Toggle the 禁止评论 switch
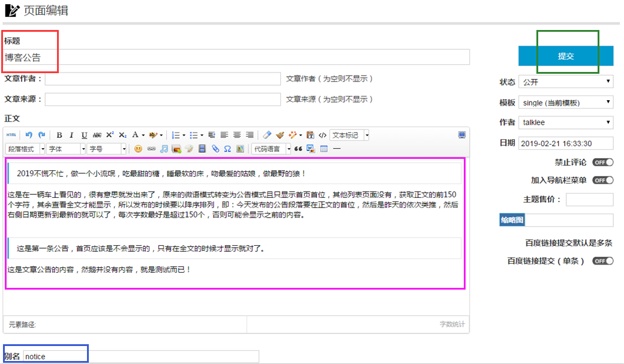 (x=603, y=163)
